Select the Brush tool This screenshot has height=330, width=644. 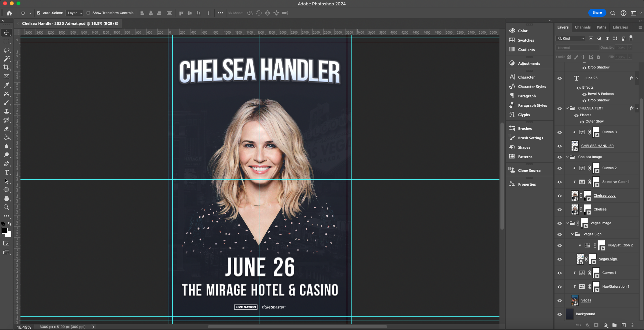[6, 102]
